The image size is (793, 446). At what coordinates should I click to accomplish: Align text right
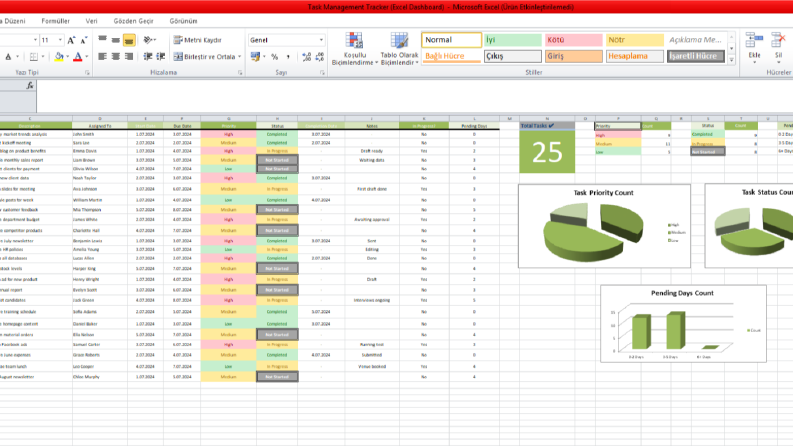[x=129, y=56]
